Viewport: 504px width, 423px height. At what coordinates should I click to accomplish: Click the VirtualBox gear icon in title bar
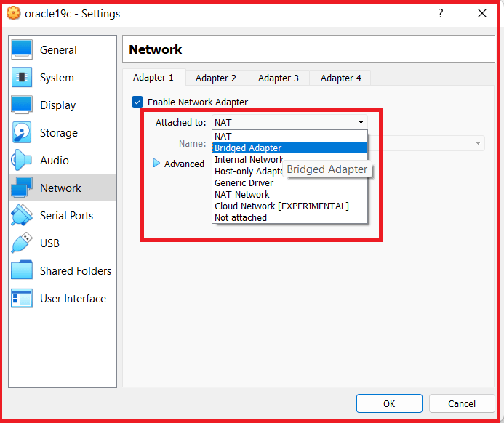pos(14,14)
